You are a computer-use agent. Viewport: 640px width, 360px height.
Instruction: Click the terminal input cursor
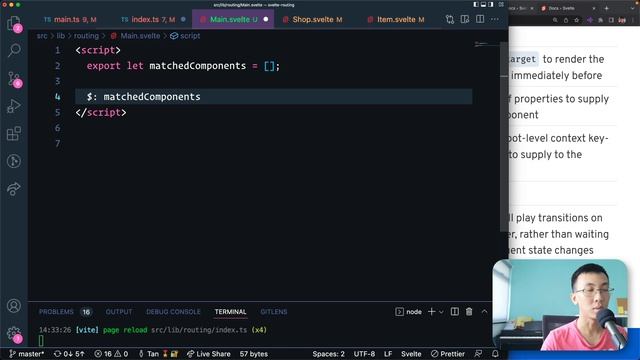click(41, 340)
